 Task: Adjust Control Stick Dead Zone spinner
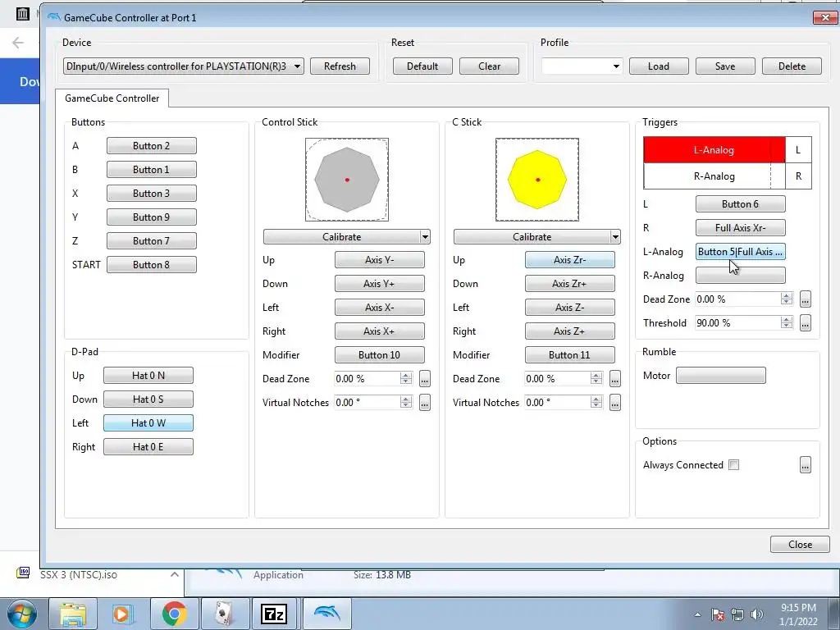click(406, 379)
